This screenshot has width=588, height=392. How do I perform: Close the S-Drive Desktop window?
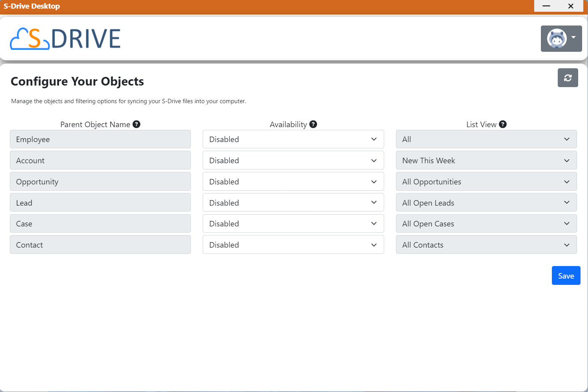click(x=571, y=6)
